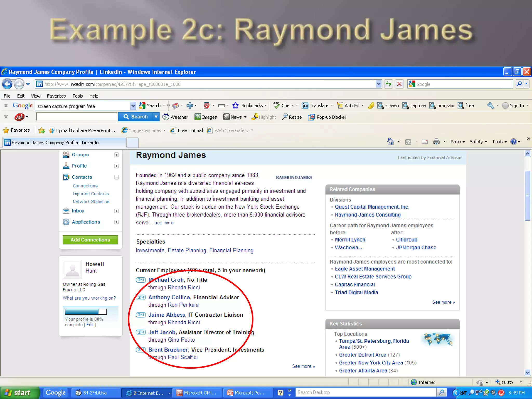Click the Add Connections button
This screenshot has width=532, height=399.
(90, 240)
